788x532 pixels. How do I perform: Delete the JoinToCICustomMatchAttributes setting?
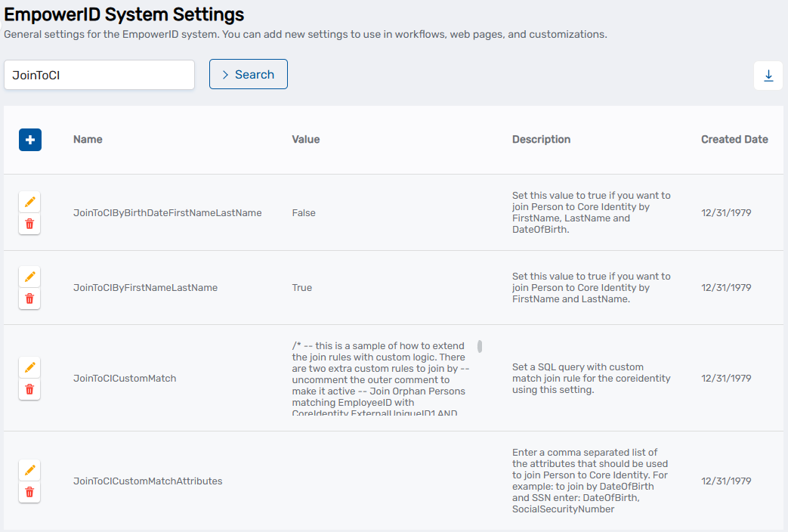pyautogui.click(x=29, y=492)
